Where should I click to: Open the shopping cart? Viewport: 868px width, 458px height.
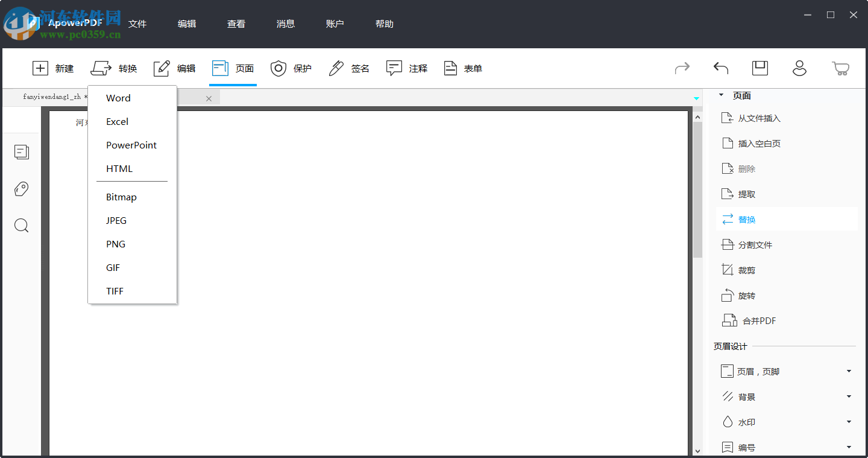pos(841,68)
